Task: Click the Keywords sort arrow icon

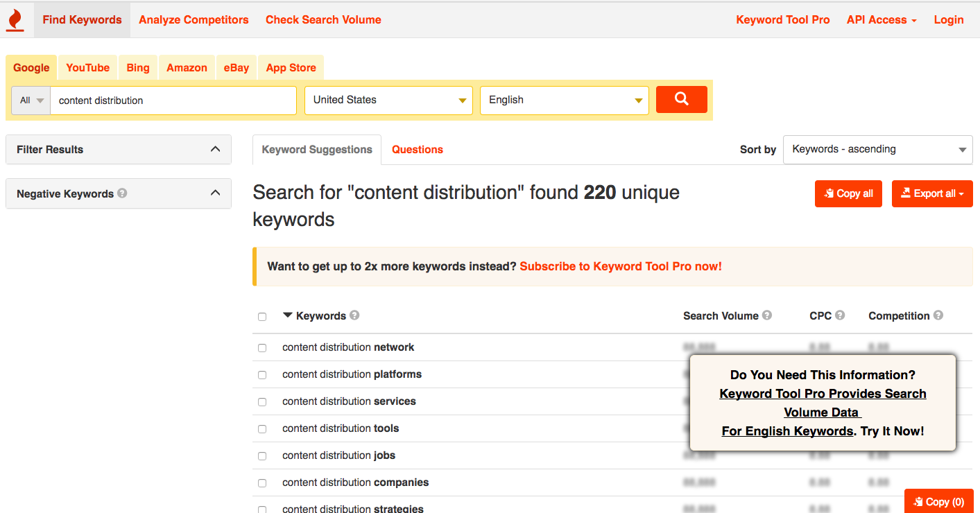Action: click(x=288, y=315)
